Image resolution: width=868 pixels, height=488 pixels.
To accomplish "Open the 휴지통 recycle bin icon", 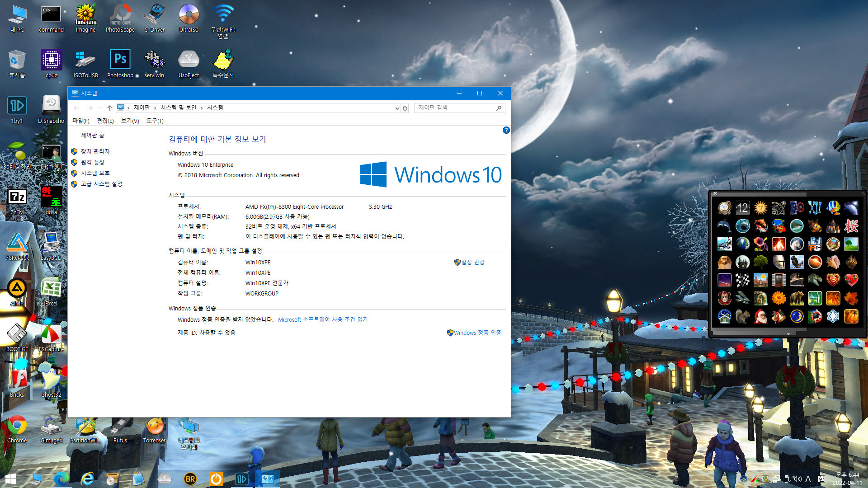I will point(17,64).
